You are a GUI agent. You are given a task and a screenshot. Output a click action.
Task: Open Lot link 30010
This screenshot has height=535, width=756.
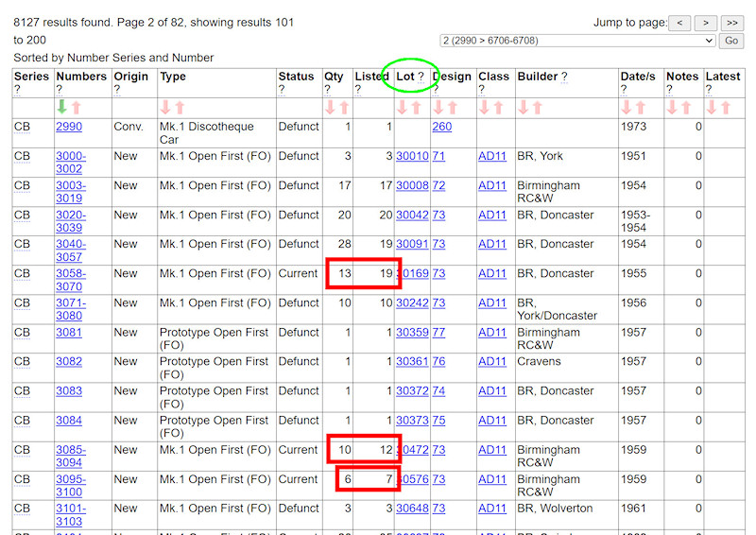(412, 156)
